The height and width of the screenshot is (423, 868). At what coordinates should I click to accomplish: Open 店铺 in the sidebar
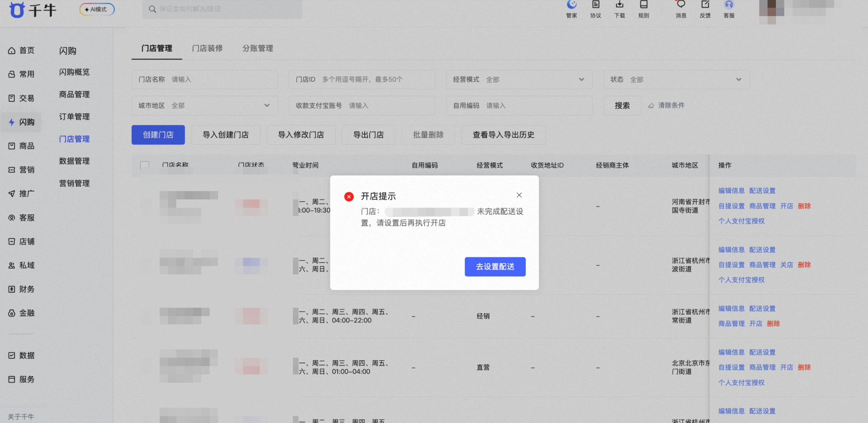[21, 242]
